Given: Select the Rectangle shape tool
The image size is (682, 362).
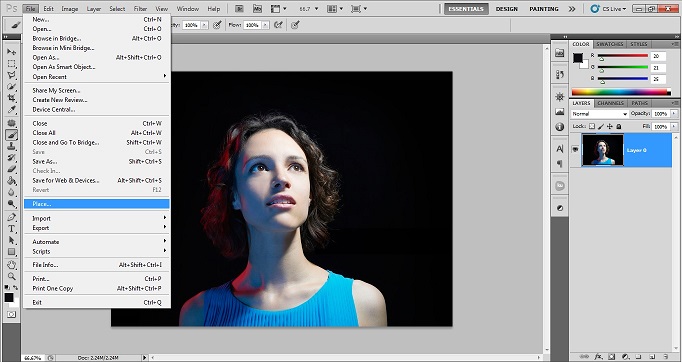Looking at the screenshot, I should pyautogui.click(x=11, y=252).
